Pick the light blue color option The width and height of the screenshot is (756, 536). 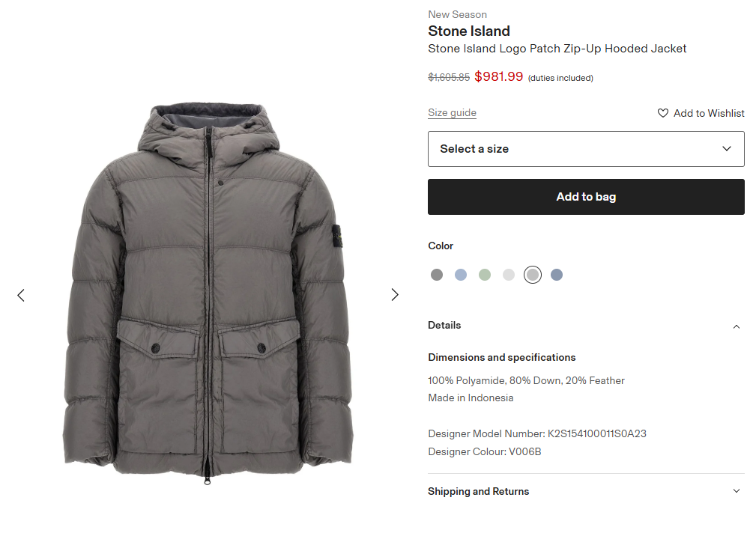click(x=461, y=275)
